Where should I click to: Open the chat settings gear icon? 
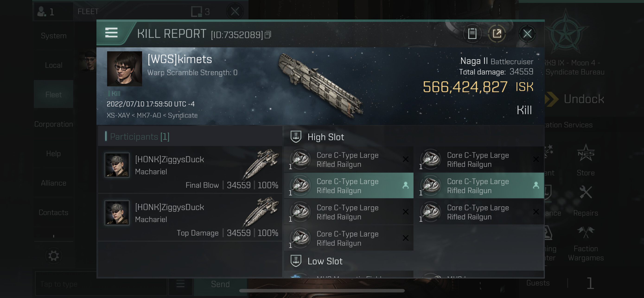(54, 256)
